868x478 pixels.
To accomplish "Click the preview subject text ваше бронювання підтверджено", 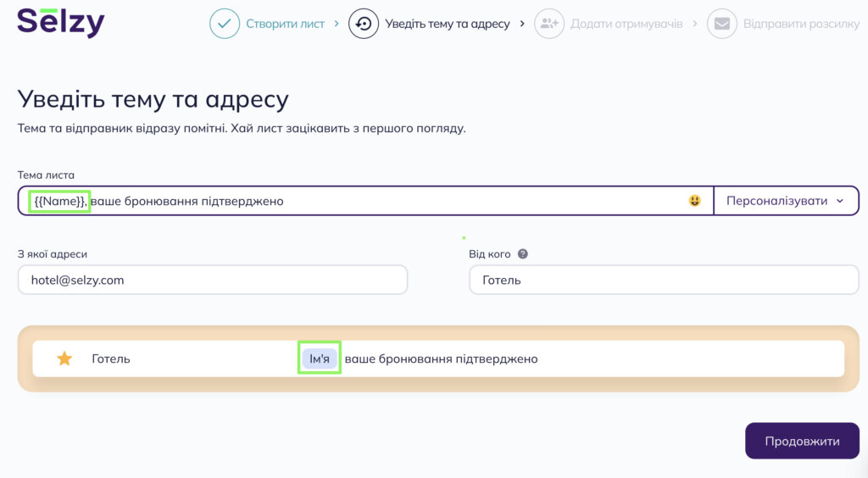I will (x=441, y=358).
